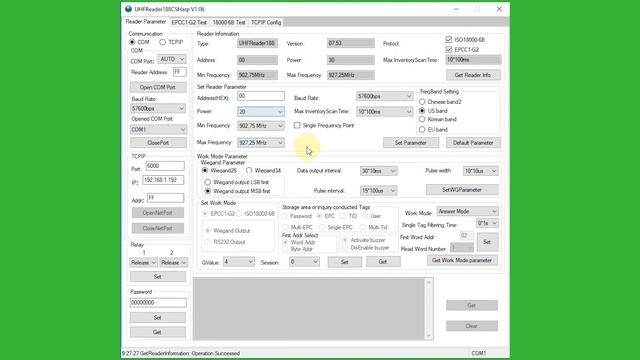This screenshot has height=360, width=640.
Task: Select the TCPIP communication radio button
Action: pyautogui.click(x=162, y=42)
